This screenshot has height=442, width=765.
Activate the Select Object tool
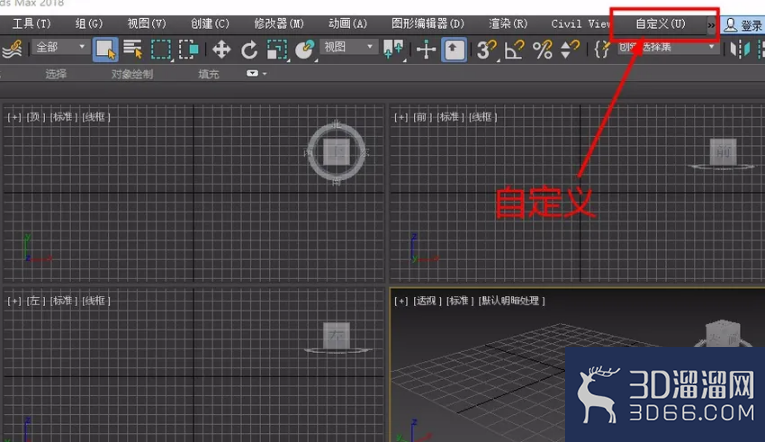point(105,49)
